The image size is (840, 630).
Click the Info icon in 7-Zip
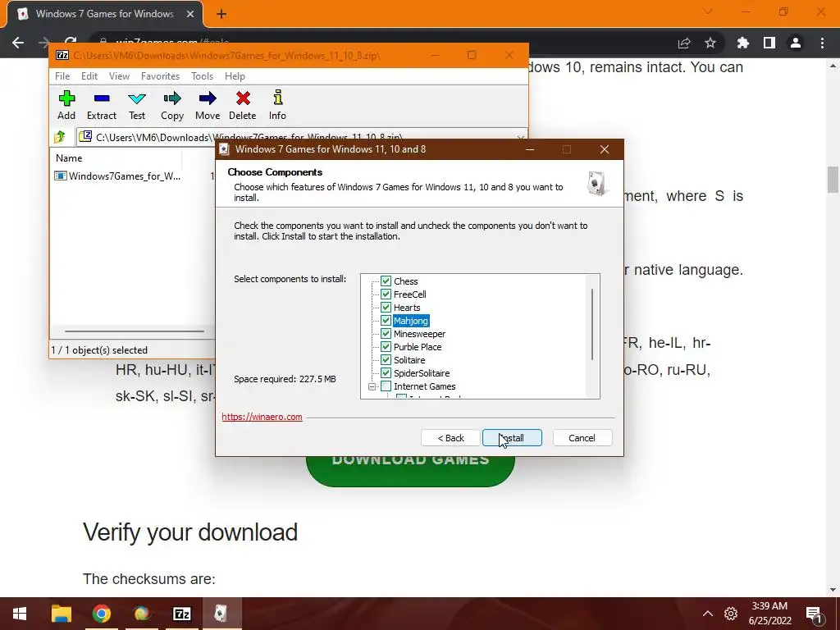coord(277,105)
